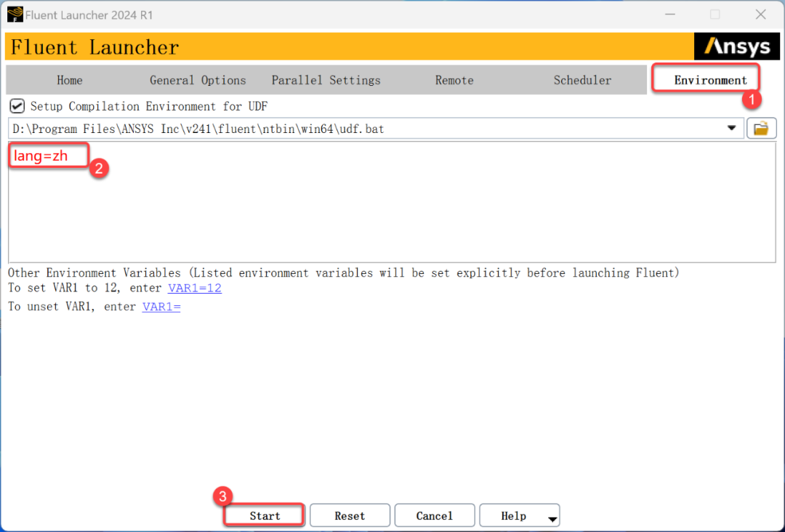Click the Start button
This screenshot has width=785, height=532.
[265, 515]
